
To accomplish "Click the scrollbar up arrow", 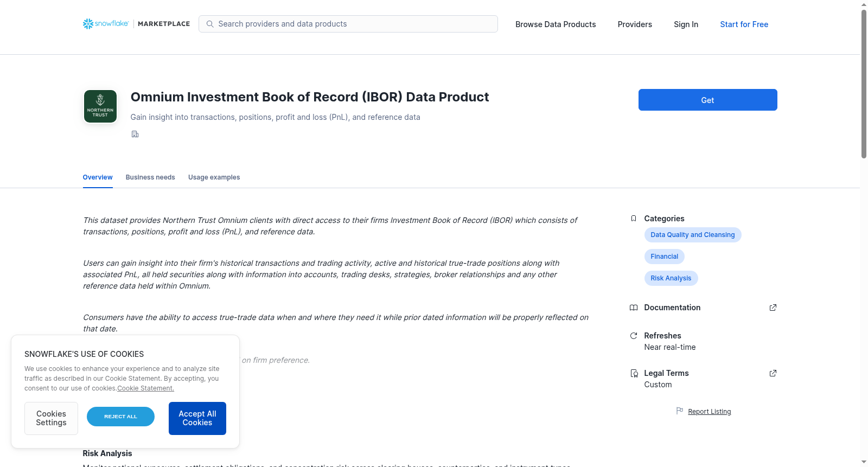I will click(864, 4).
